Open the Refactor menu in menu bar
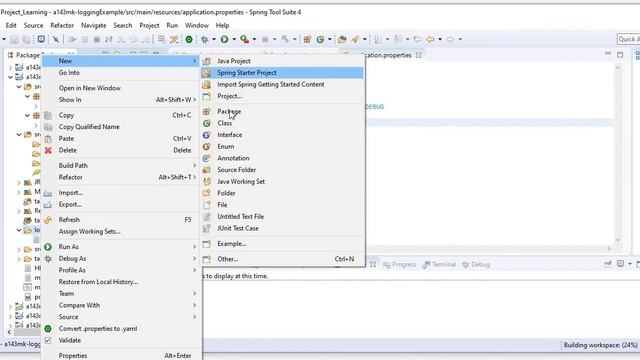640x360 pixels. [62, 25]
